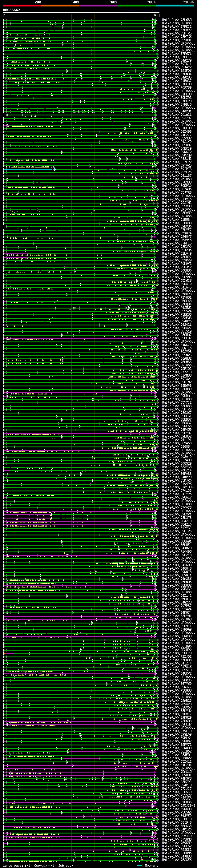Select the UniRef100_B7QN34 label

click(x=176, y=74)
